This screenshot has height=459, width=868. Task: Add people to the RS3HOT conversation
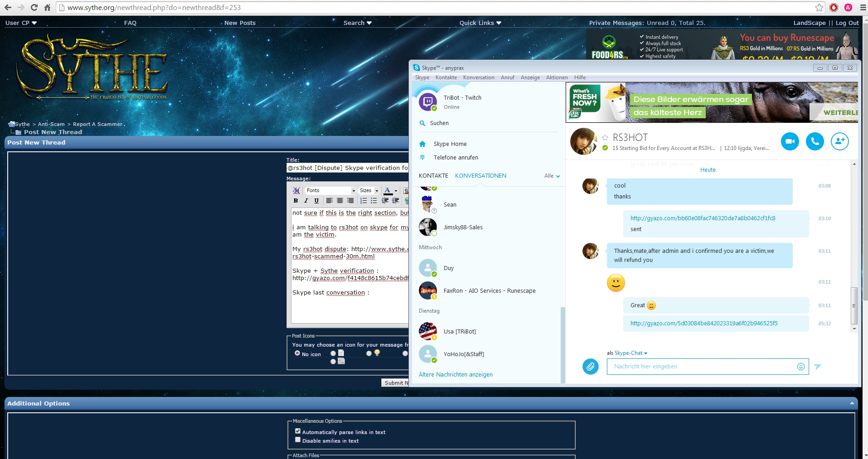[x=839, y=141]
